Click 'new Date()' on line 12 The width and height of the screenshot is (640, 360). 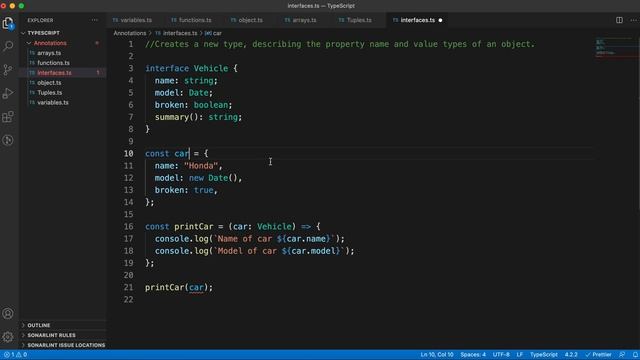(213, 178)
